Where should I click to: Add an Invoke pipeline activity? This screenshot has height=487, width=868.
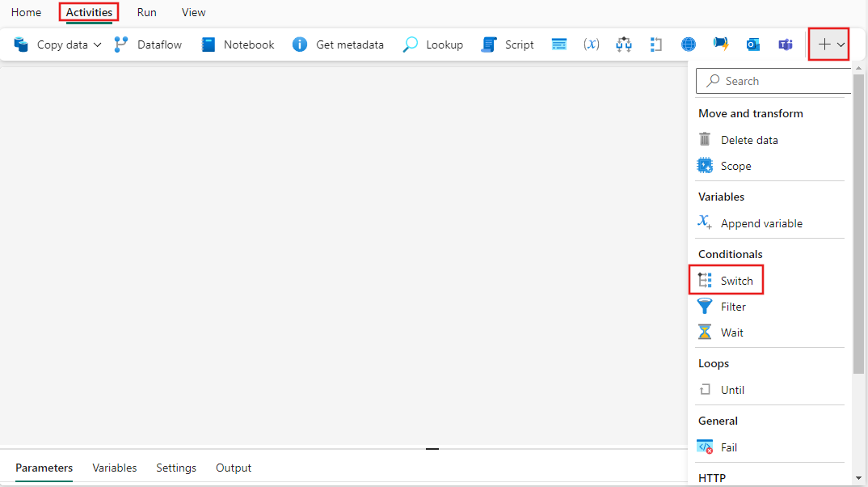tap(623, 44)
